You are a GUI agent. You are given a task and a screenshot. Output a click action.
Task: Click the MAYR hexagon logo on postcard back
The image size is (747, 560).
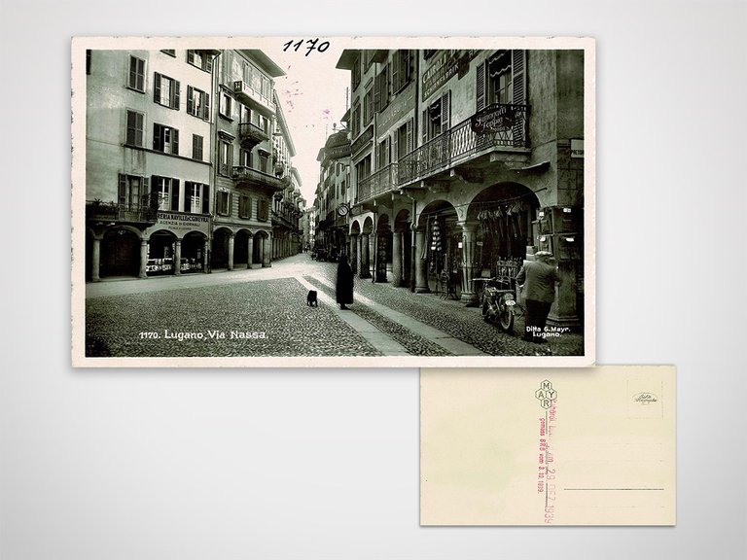pyautogui.click(x=548, y=394)
